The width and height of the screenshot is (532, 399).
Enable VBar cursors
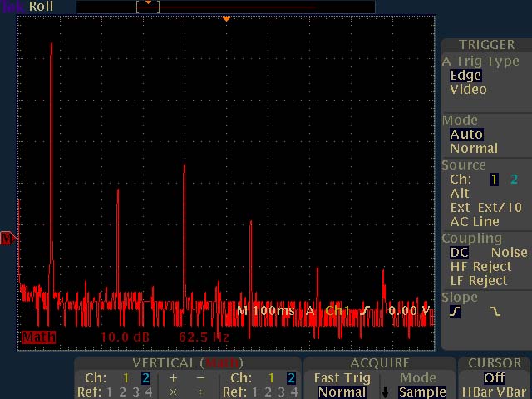click(511, 392)
